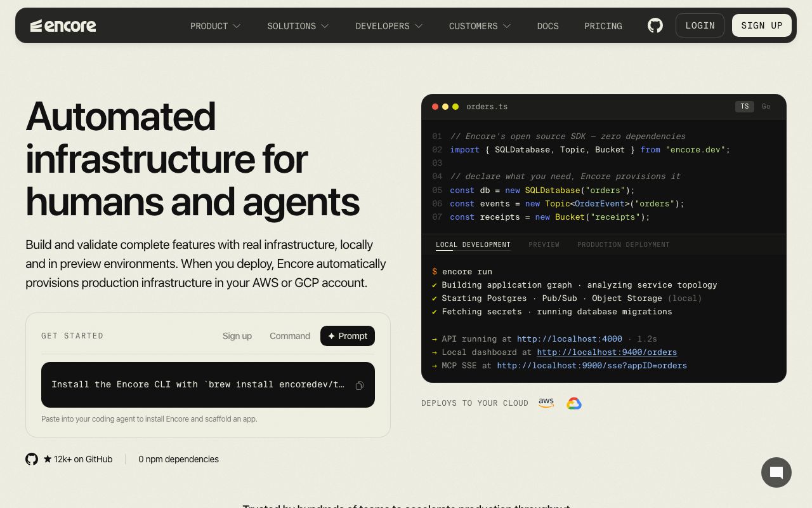This screenshot has height=508, width=812.
Task: Expand the Product menu
Action: [x=216, y=26]
